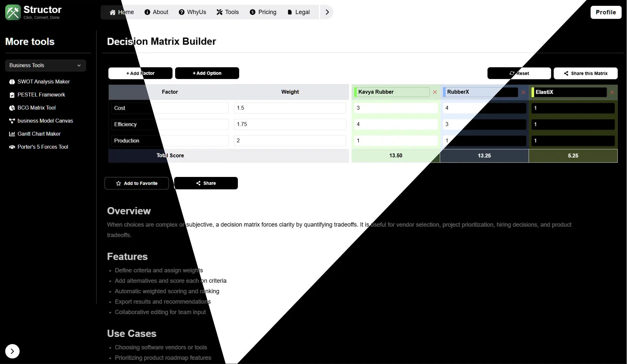Image resolution: width=627 pixels, height=364 pixels.
Task: Click Kavya Rubber green color marker
Action: coord(355,92)
